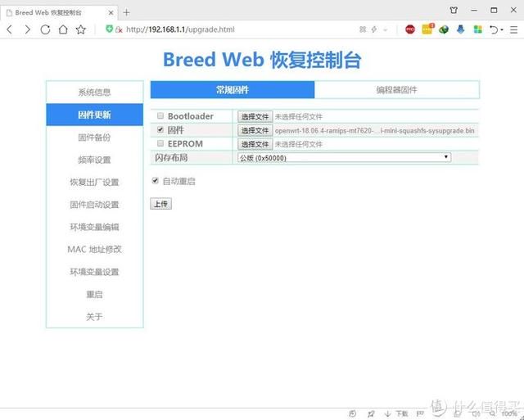Switch to 编程器固件 tab
The height and width of the screenshot is (420, 524).
point(396,89)
